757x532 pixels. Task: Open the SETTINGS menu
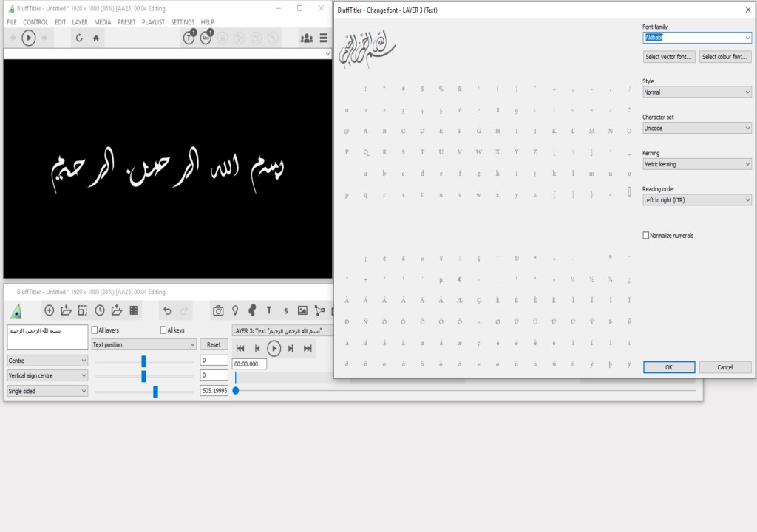click(x=183, y=22)
